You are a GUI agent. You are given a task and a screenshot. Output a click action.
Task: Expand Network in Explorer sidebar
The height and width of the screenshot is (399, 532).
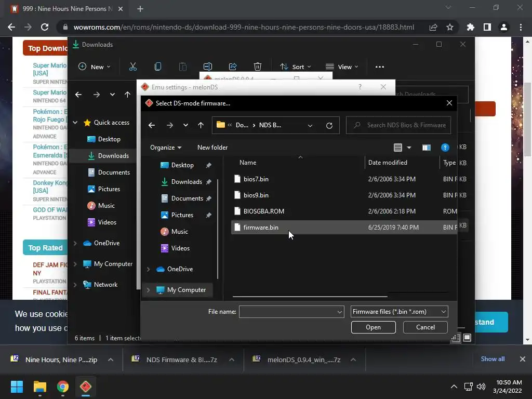pos(75,285)
